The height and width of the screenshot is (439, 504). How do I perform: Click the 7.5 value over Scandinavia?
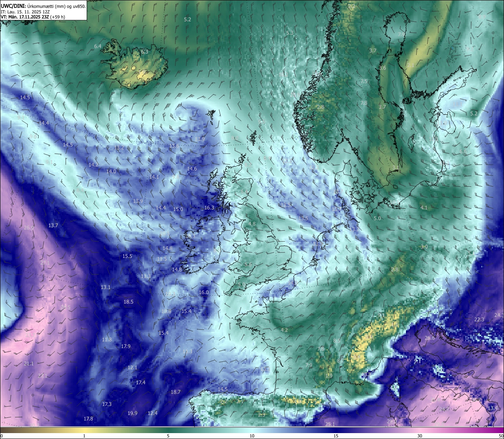point(364,82)
